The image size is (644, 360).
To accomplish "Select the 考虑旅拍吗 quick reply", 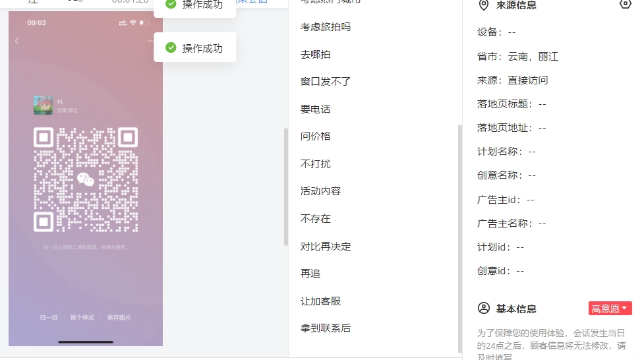I will click(325, 27).
